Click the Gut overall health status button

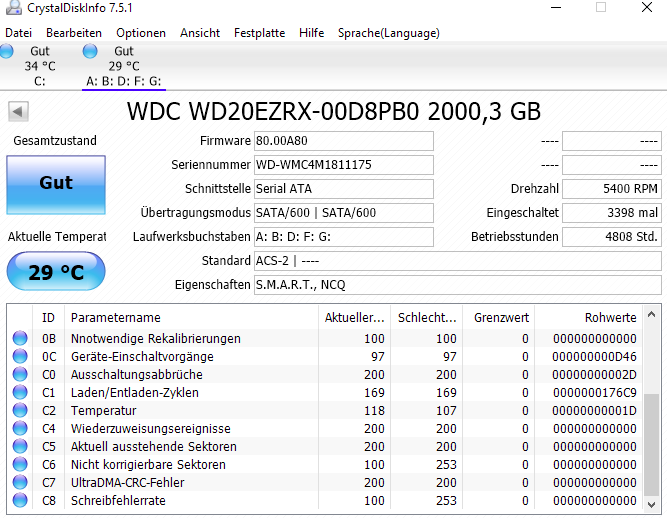click(x=56, y=185)
